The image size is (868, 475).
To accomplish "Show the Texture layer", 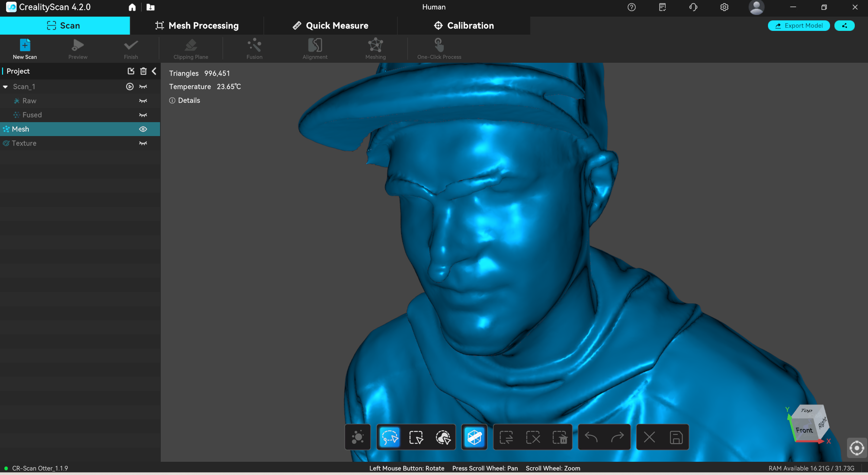I will point(143,143).
